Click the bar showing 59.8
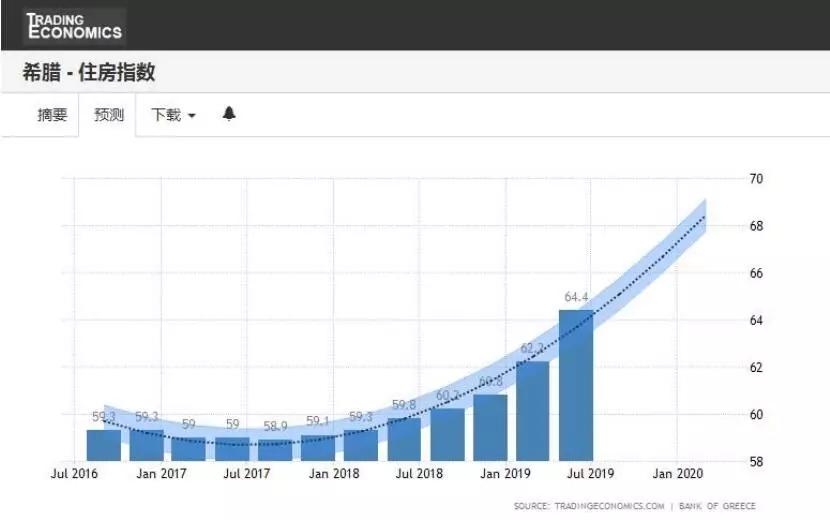The image size is (830, 520). pyautogui.click(x=404, y=439)
